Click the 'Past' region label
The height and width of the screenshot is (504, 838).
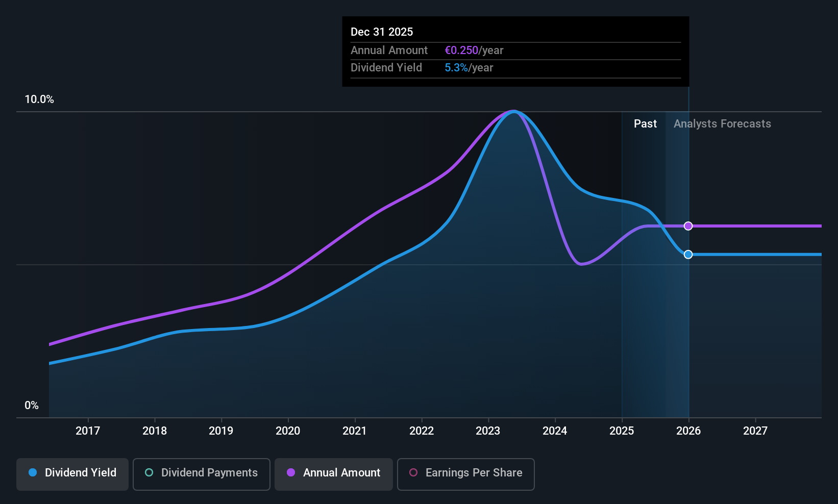(645, 124)
